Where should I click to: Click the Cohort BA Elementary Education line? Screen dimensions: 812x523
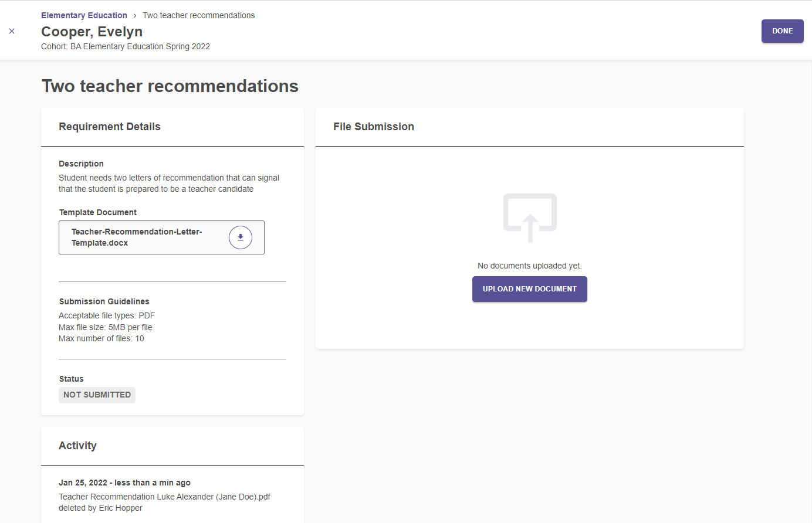tap(126, 46)
